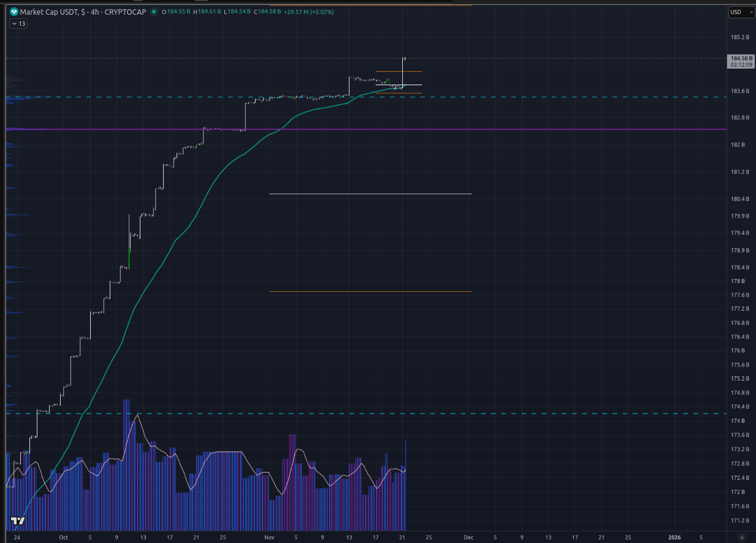Select the tan horizontal line near 177.6 B

tap(368, 292)
